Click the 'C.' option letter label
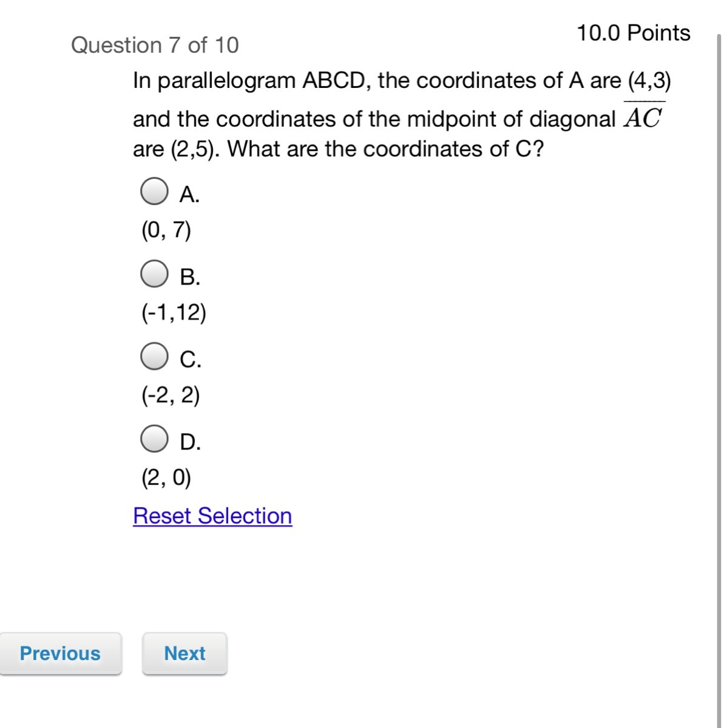 point(191,360)
